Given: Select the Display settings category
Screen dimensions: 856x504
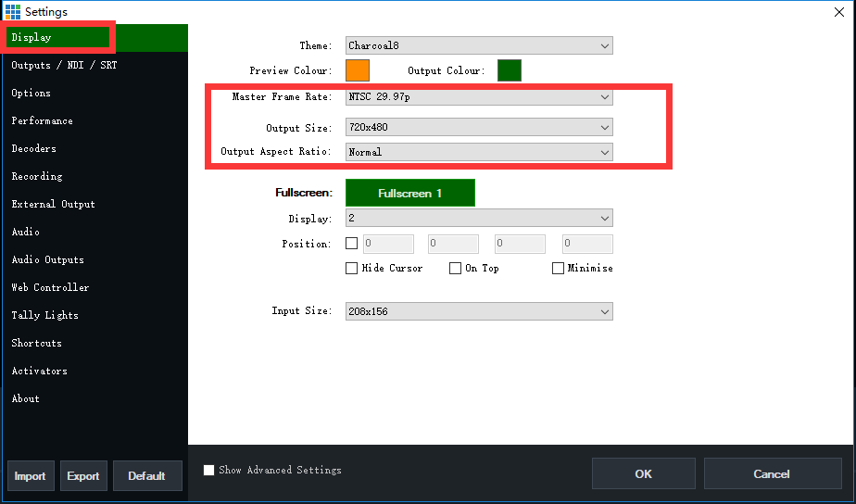Looking at the screenshot, I should pos(95,38).
